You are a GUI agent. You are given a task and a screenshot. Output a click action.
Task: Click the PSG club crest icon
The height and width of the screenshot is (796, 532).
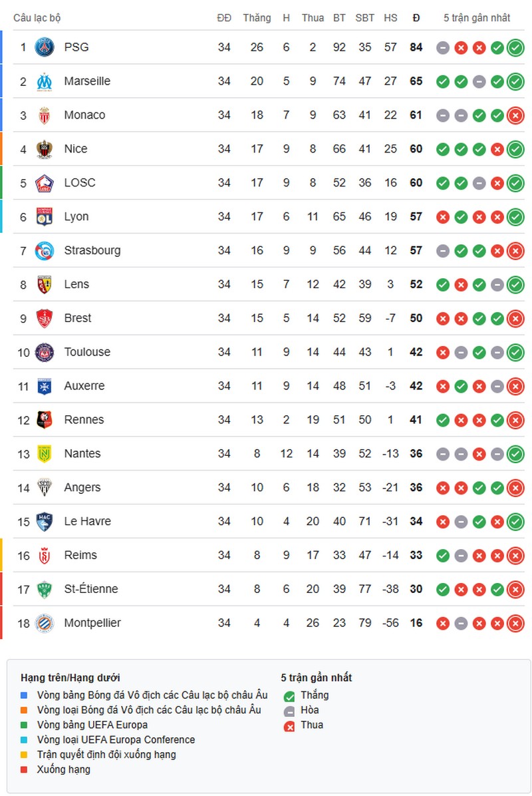pyautogui.click(x=44, y=47)
